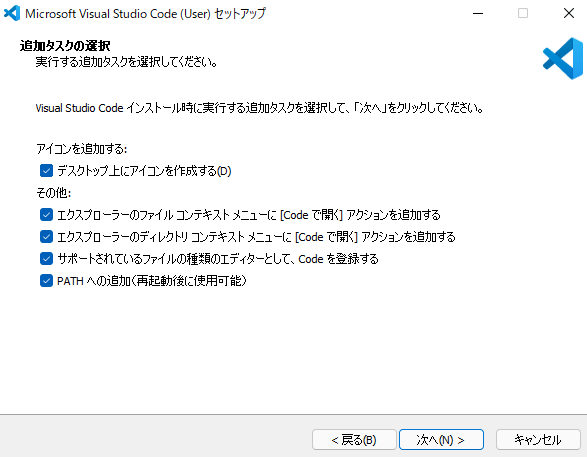Uncheck the desktop icon creation checkbox
587x457 pixels.
[46, 171]
